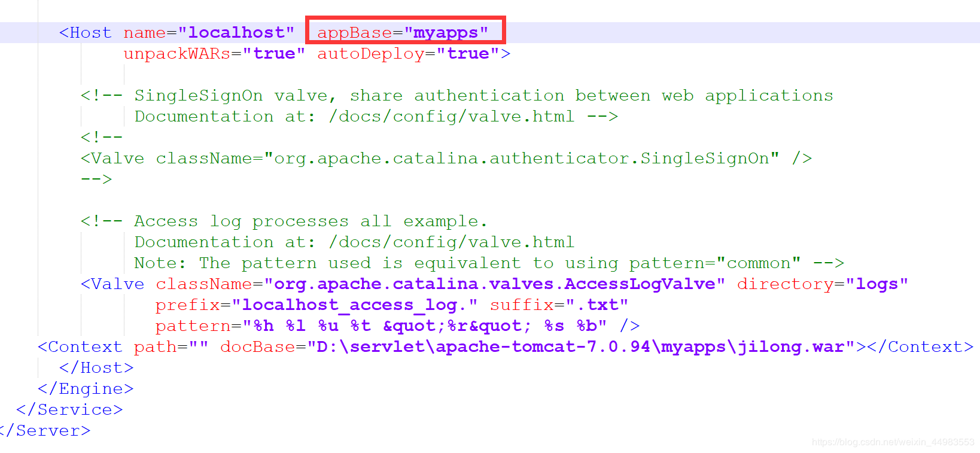Click the pattern attribute line with %h %l %u
Viewport: 980px width, 453px height.
coord(381,326)
